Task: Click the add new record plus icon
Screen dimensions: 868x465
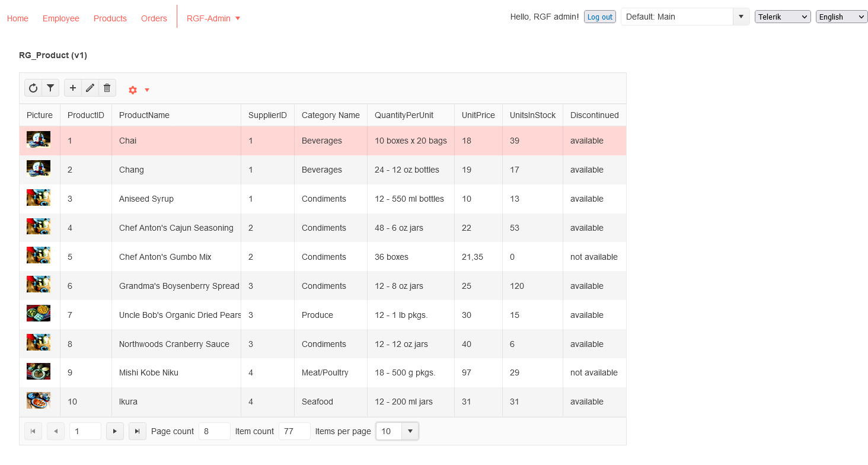Action: click(x=73, y=88)
